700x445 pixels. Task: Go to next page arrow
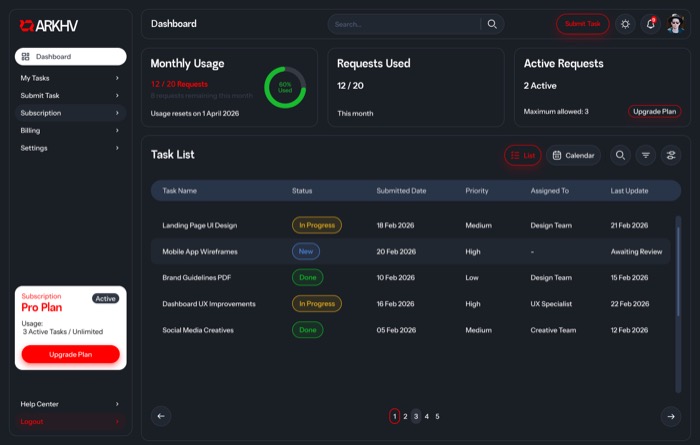click(670, 416)
